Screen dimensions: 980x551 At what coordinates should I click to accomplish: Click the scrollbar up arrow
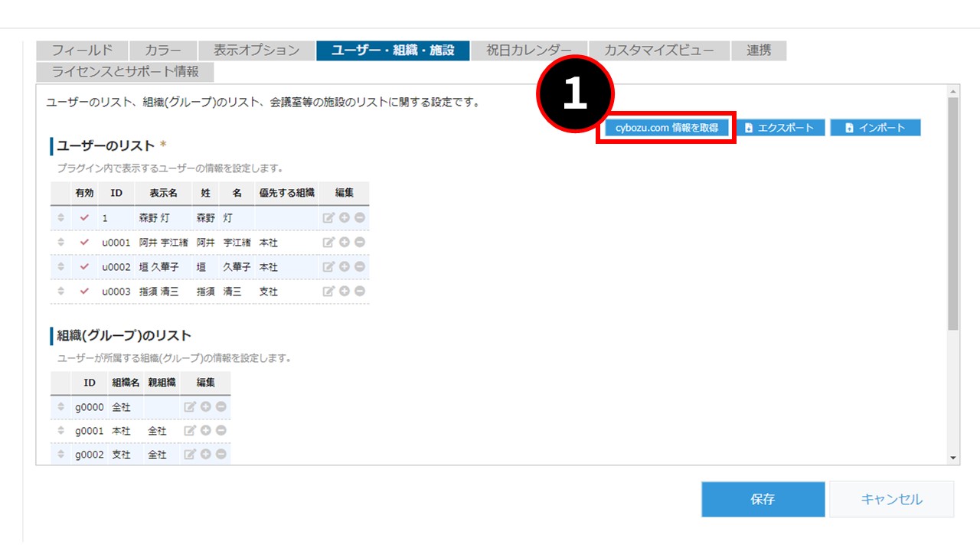[953, 91]
